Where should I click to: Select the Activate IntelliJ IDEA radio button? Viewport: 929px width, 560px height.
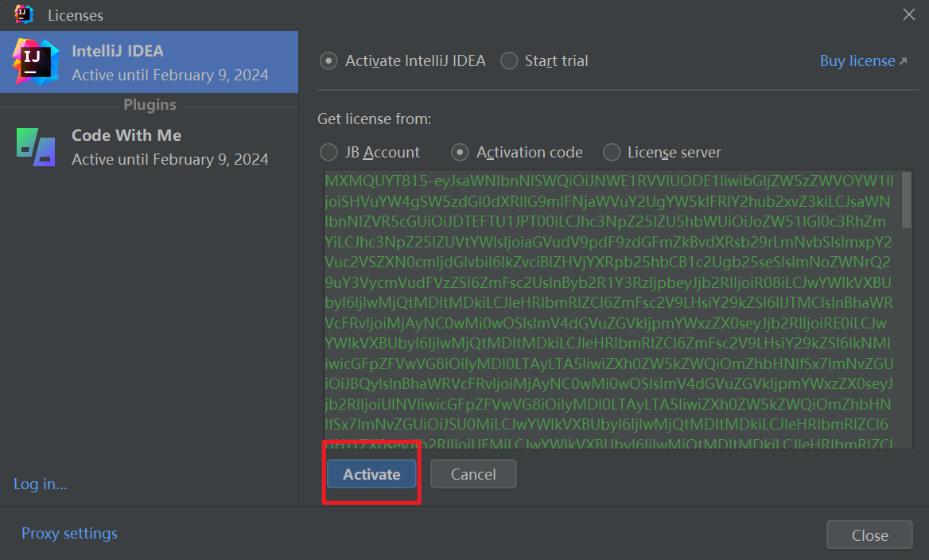tap(328, 60)
